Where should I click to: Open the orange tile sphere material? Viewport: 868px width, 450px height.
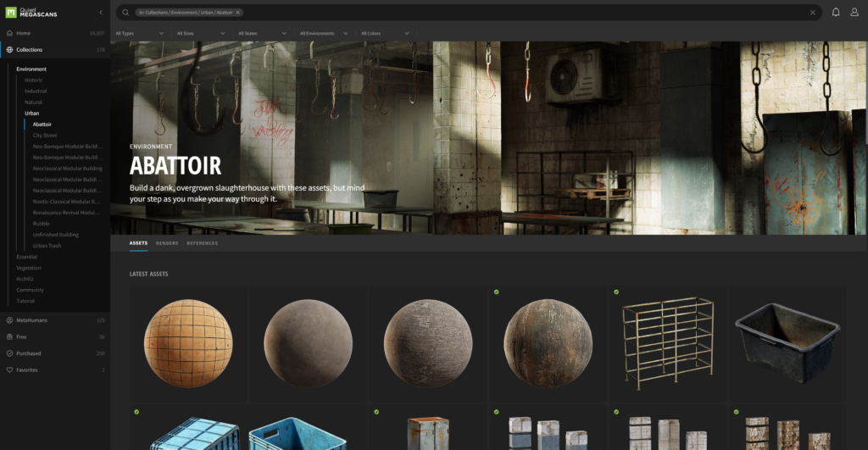(188, 343)
